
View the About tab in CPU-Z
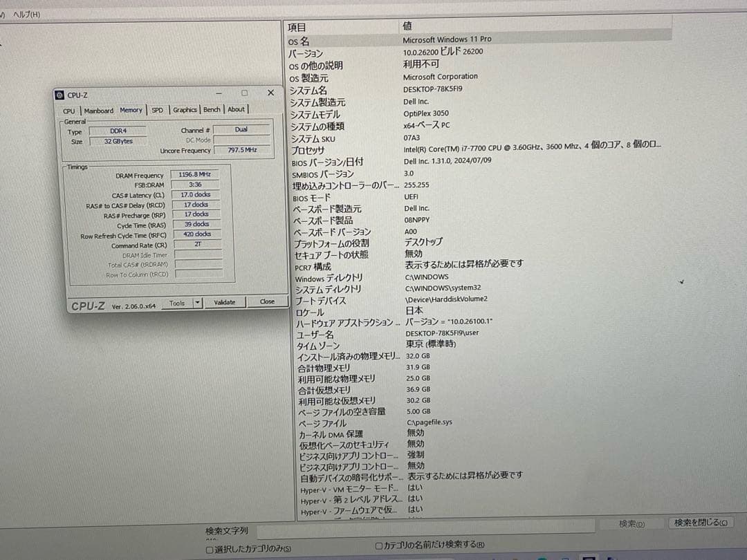point(236,109)
